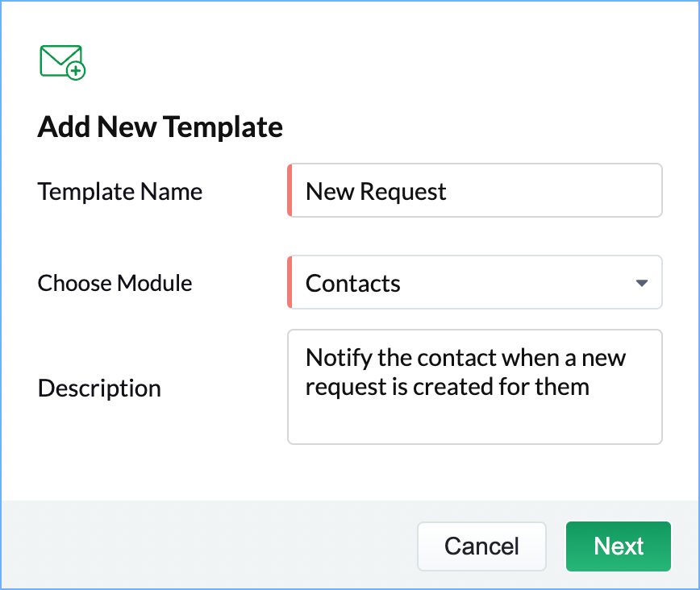
Task: Proceed with the green Next button
Action: (618, 546)
